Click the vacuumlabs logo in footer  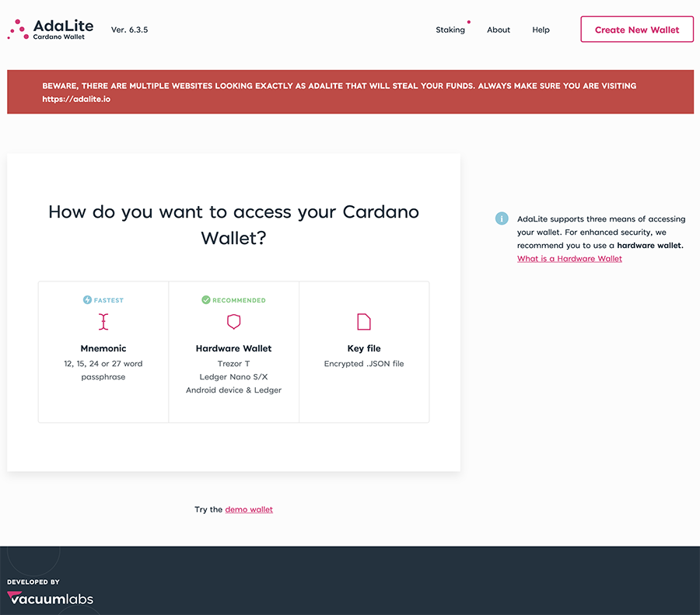50,598
